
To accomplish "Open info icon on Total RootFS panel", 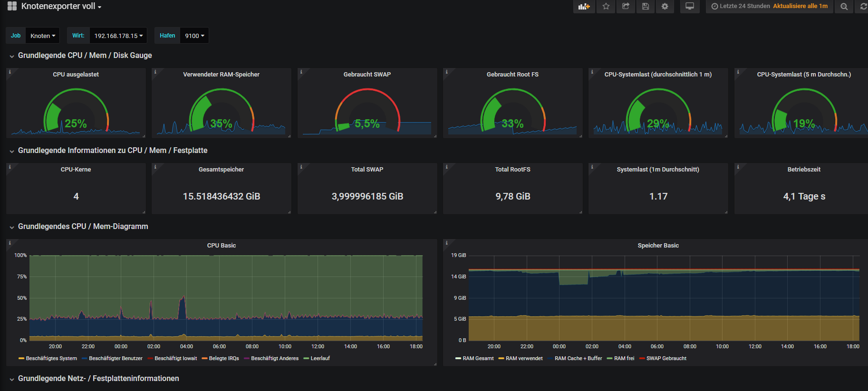I will [446, 167].
